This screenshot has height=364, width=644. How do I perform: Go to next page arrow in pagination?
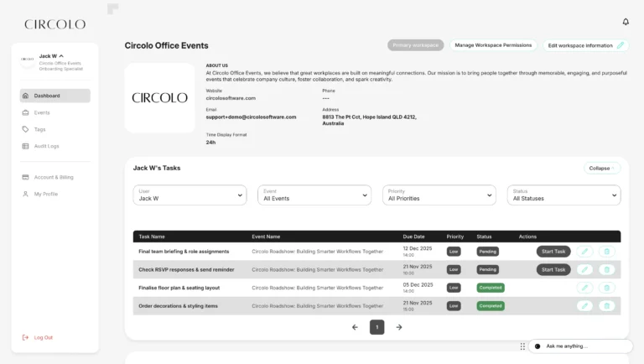398,327
